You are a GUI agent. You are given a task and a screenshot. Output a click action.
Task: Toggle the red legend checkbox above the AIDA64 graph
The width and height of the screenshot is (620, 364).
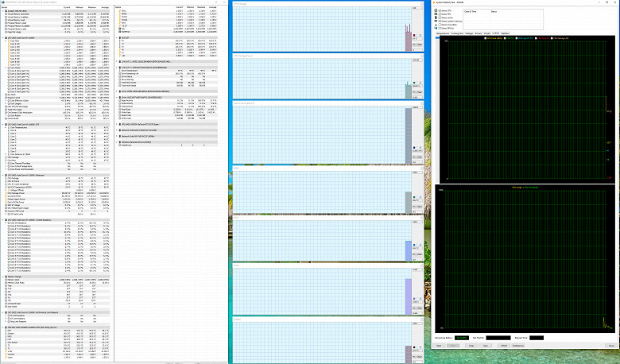coord(536,38)
